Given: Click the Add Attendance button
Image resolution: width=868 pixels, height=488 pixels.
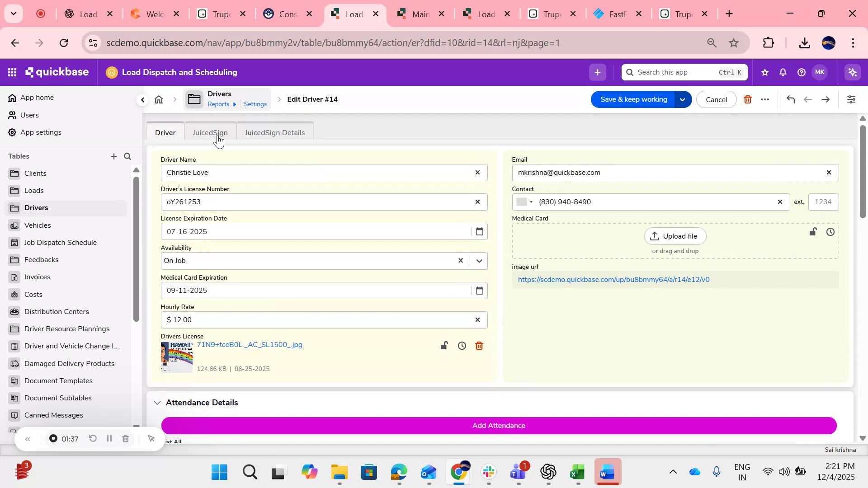Looking at the screenshot, I should 499,425.
